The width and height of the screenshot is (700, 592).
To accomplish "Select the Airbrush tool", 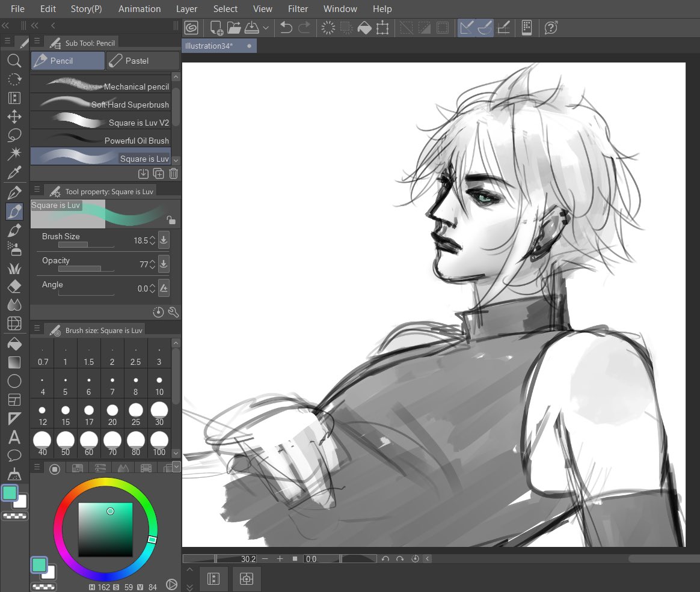I will click(x=14, y=249).
